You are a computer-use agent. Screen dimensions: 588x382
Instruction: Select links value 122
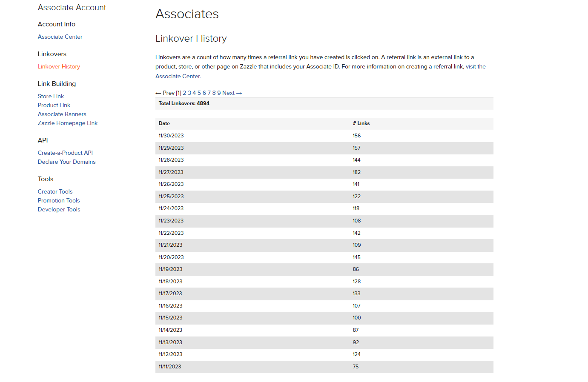[x=356, y=197]
